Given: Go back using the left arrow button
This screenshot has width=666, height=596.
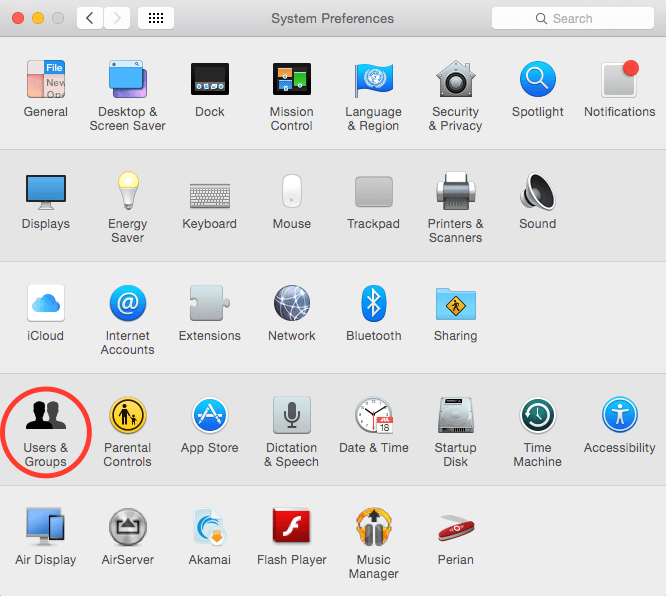Looking at the screenshot, I should coord(90,18).
